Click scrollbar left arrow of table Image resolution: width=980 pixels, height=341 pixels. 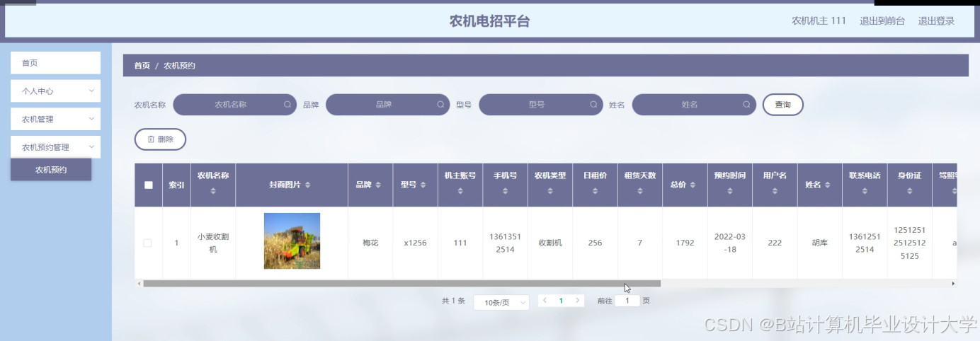(x=139, y=283)
